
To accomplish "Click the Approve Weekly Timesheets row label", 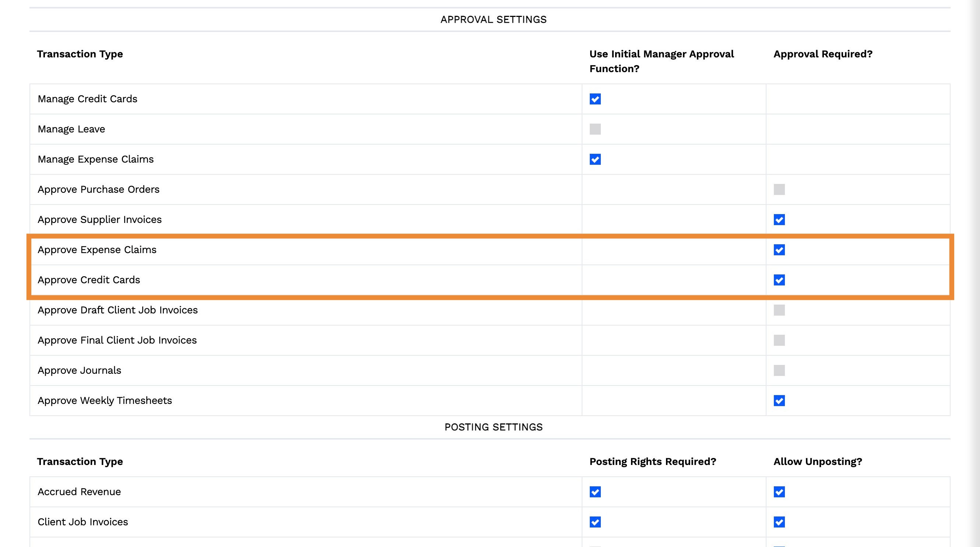I will [105, 401].
